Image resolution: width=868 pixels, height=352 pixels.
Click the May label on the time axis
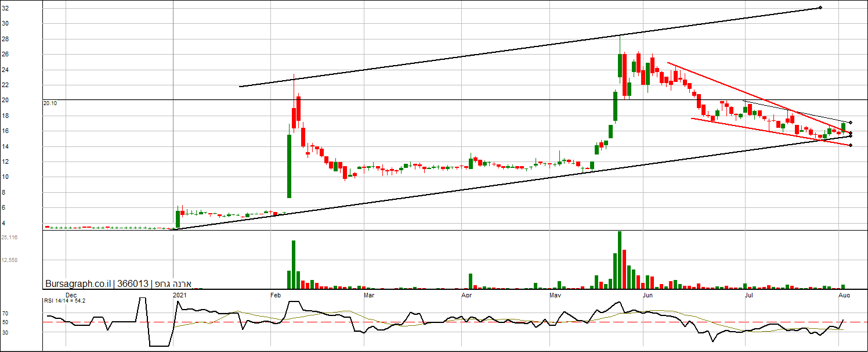[555, 295]
